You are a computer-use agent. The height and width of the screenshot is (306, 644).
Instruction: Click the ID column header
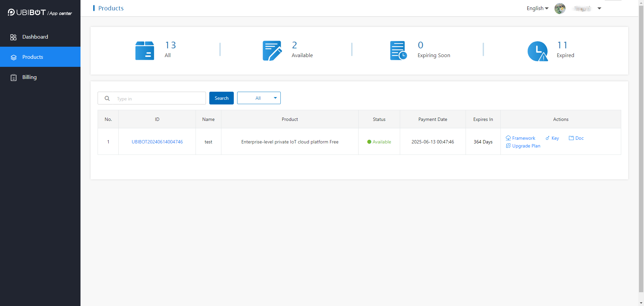[157, 119]
